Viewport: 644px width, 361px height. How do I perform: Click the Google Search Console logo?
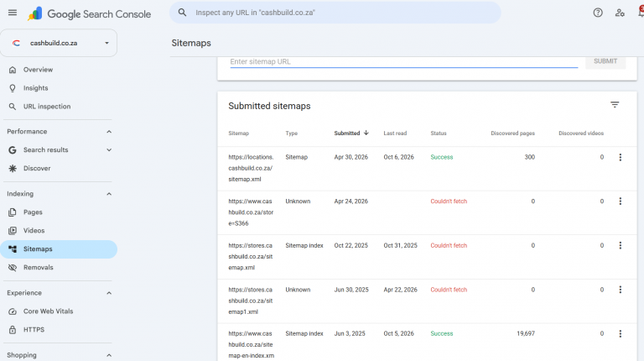(x=89, y=13)
